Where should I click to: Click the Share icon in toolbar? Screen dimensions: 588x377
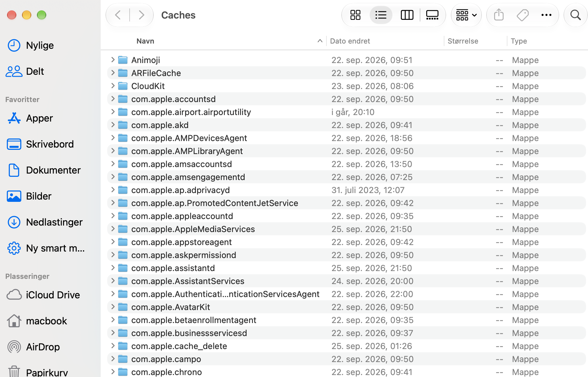point(499,15)
